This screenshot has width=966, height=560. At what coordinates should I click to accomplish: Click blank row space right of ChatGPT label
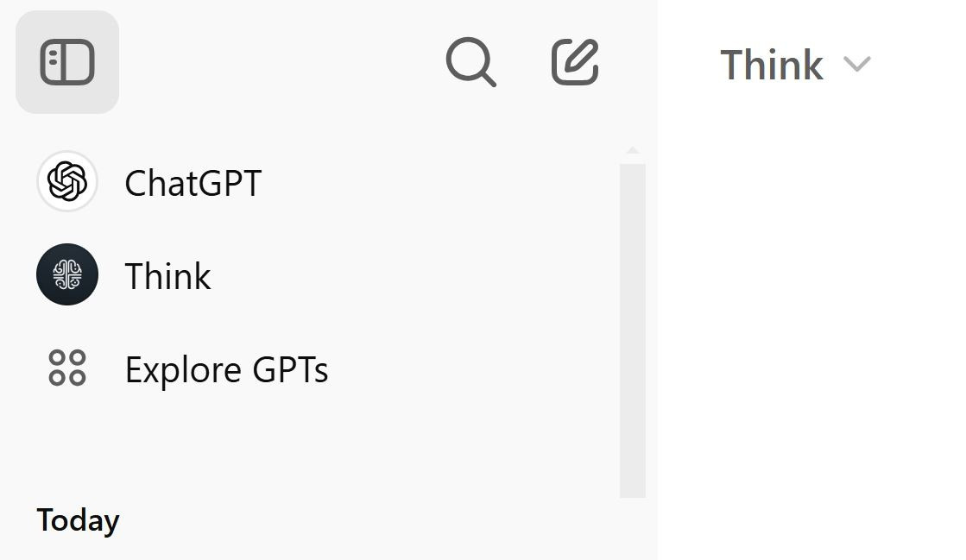point(432,183)
